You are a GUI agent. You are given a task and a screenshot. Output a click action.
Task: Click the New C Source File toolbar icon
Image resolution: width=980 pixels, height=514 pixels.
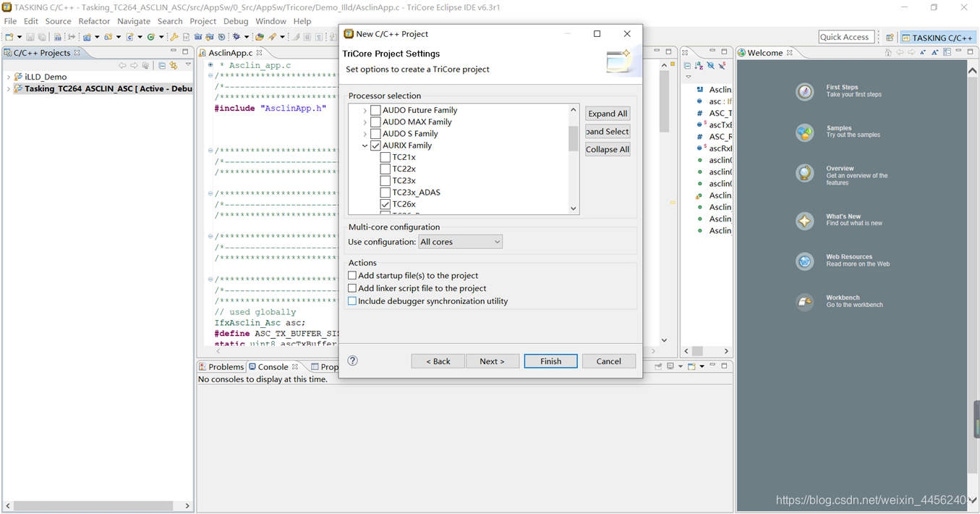point(130,37)
